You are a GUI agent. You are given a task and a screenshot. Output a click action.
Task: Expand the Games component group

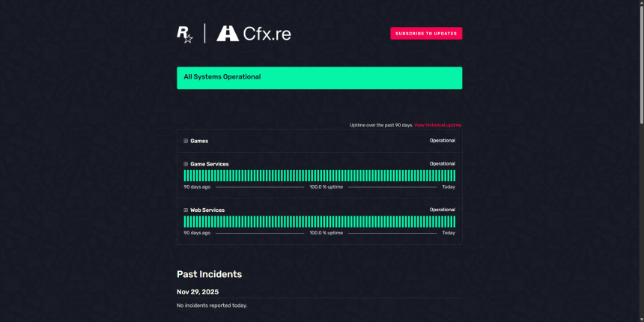coord(186,141)
